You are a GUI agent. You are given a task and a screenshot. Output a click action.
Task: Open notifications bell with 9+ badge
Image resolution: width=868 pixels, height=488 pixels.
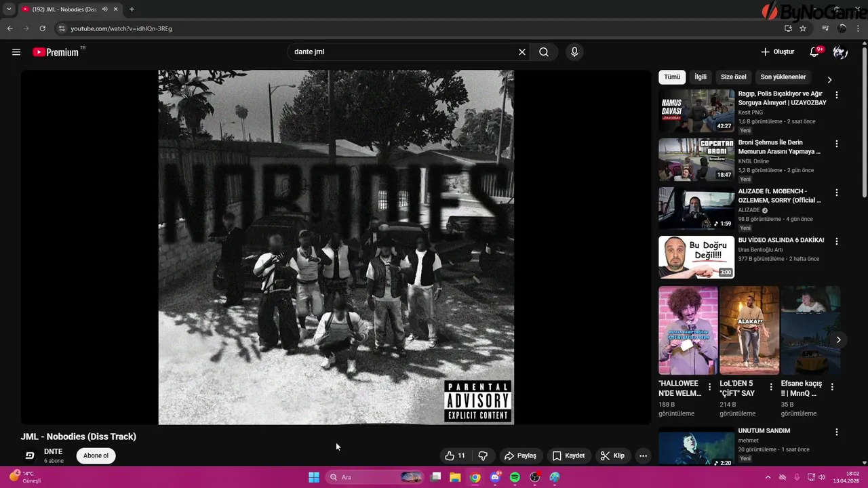815,52
